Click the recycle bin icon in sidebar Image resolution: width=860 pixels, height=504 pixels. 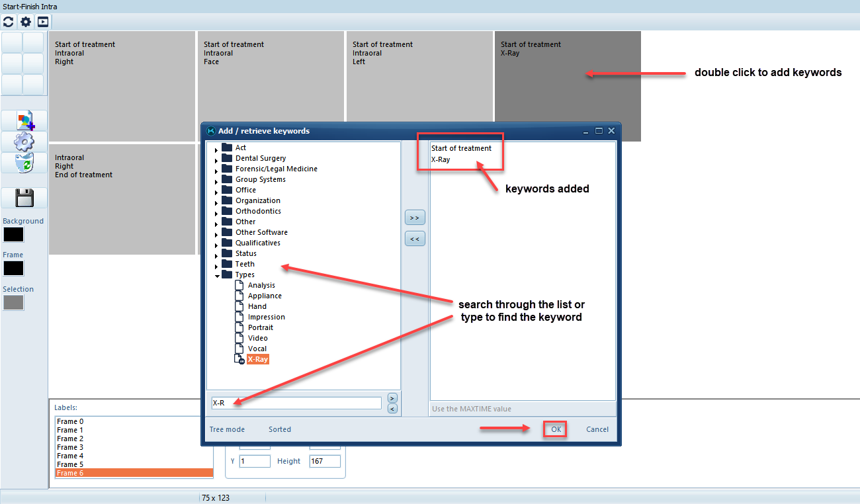[24, 163]
